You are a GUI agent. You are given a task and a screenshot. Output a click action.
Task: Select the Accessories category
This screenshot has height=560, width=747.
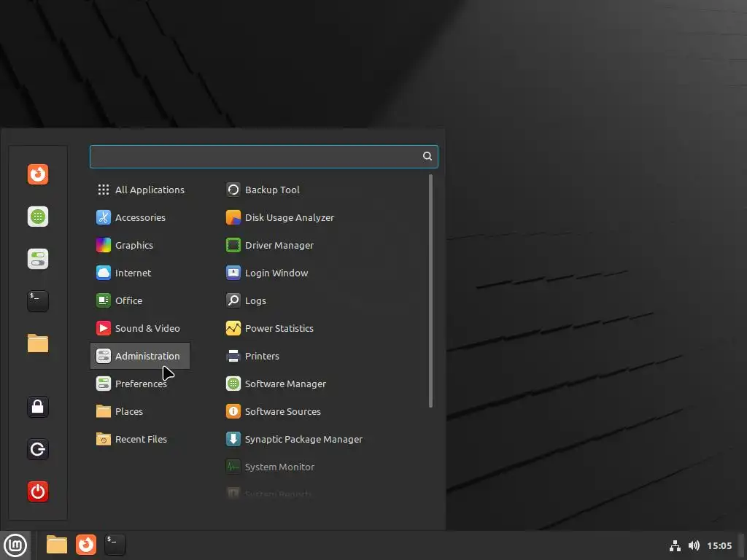click(x=140, y=217)
